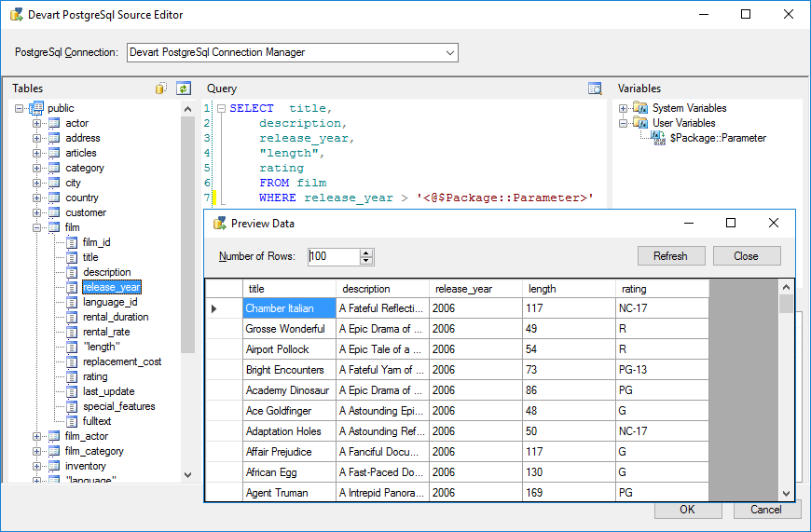Click the actor table icon
Screen dimensions: 811x532
[x=54, y=123]
